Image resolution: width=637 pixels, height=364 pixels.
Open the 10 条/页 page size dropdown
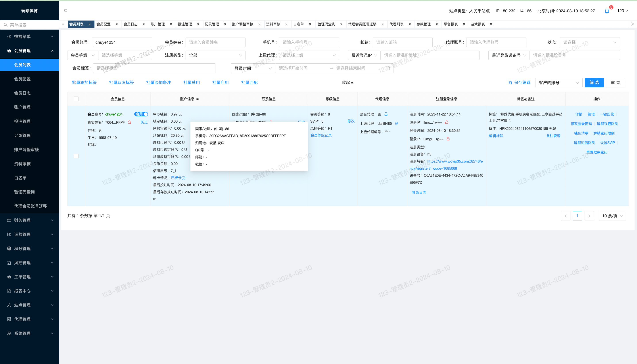pos(612,216)
